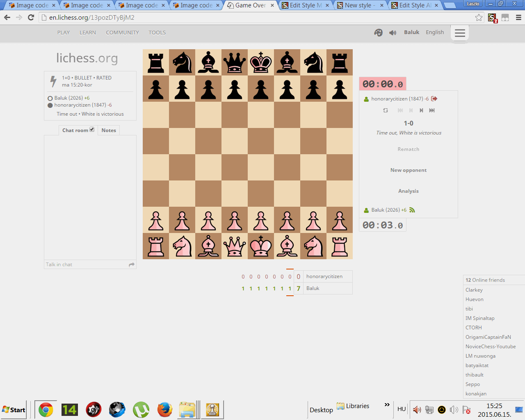Screen dimensions: 525x420
Task: Click the black king piece
Action: [x=261, y=62]
